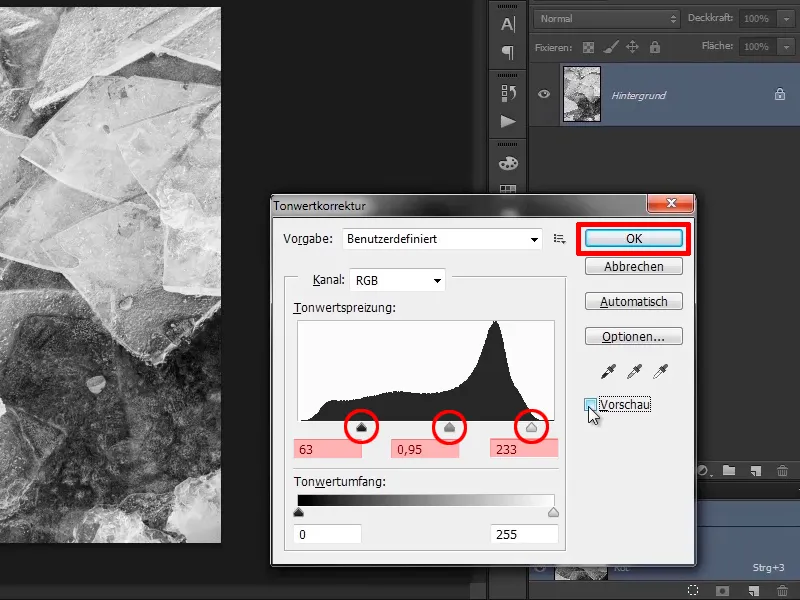The image size is (800, 600).
Task: Pick the white point eyedropper
Action: tap(660, 371)
